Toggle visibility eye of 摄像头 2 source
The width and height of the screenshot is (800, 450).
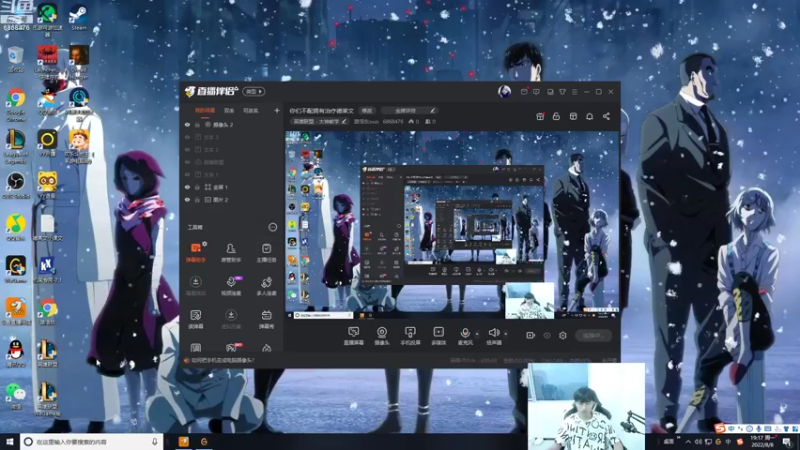(187, 124)
